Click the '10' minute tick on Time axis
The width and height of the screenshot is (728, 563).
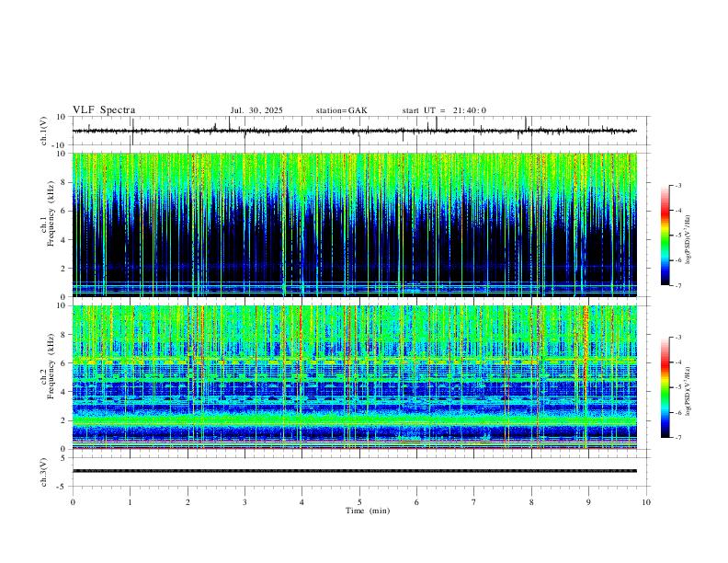(646, 502)
